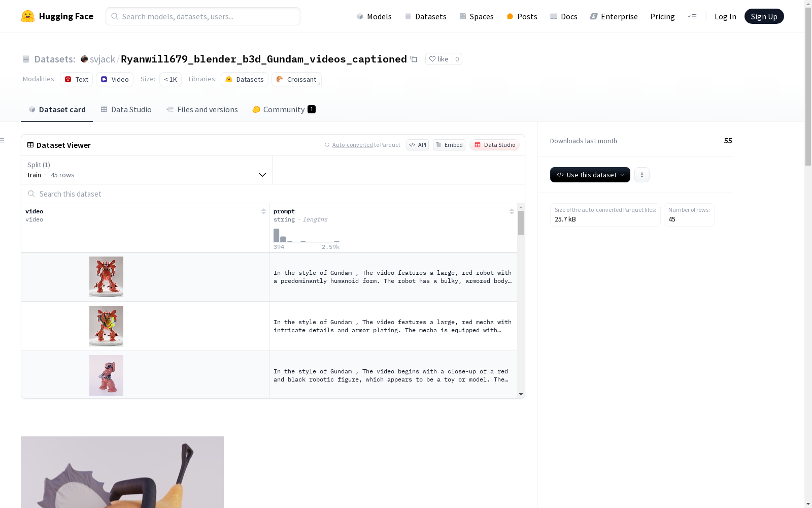The image size is (812, 508).
Task: Click the < 1K size tag
Action: 171,79
